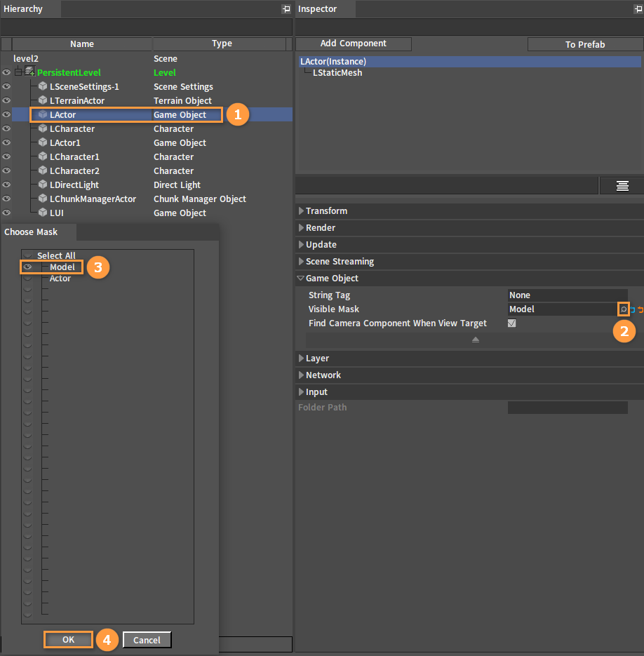Hide the LActor object
The height and width of the screenshot is (656, 644).
coord(6,114)
